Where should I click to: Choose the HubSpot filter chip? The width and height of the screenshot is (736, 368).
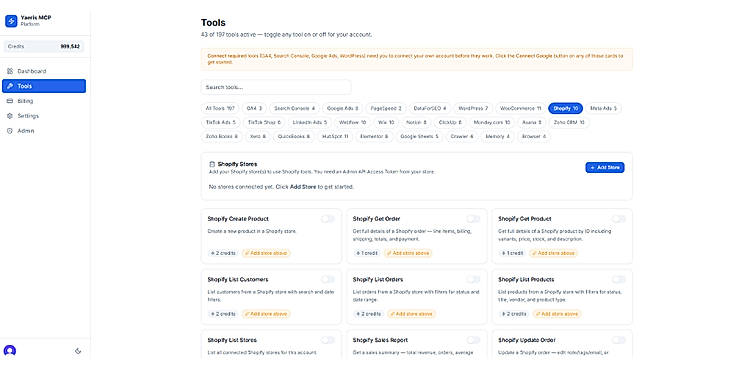(335, 137)
